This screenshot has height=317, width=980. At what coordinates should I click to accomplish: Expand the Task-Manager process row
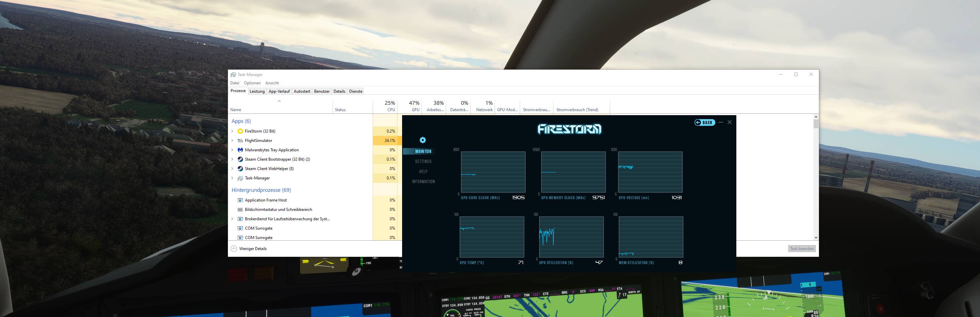point(232,178)
